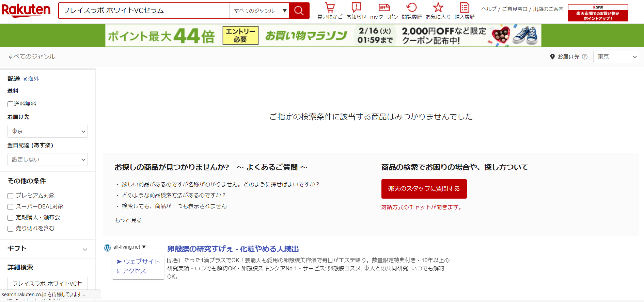
Task: Click the red search magnifier button
Action: click(x=299, y=11)
